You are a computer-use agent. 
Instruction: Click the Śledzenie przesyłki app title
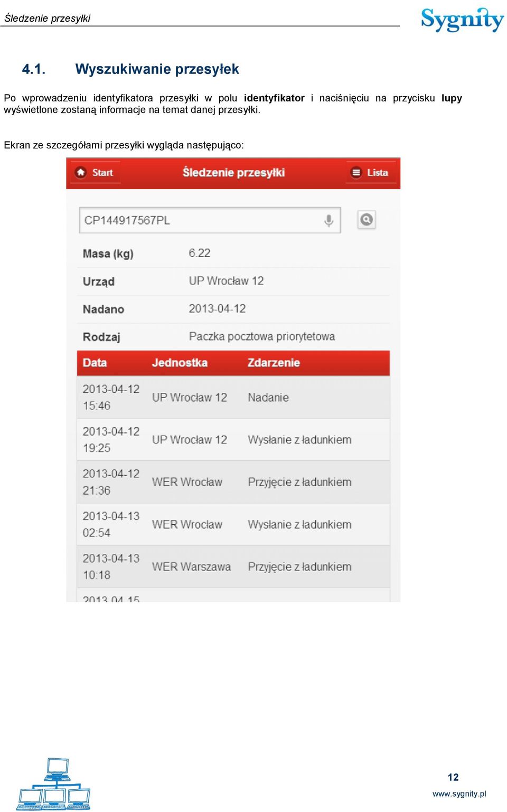click(x=233, y=173)
